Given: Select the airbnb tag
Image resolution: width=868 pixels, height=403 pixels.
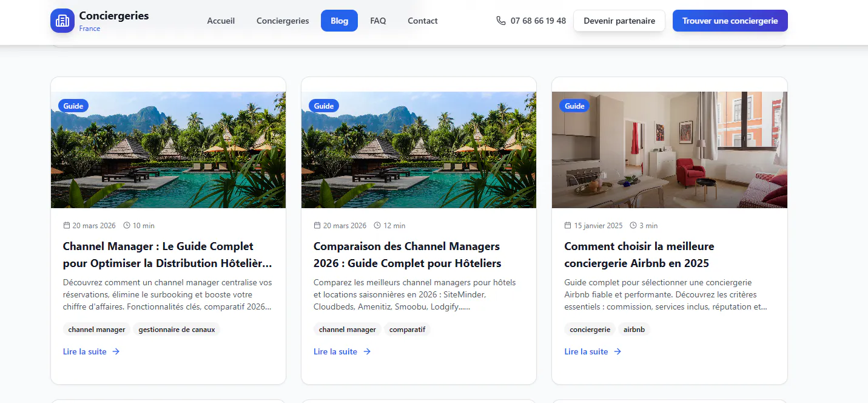Looking at the screenshot, I should (x=634, y=330).
